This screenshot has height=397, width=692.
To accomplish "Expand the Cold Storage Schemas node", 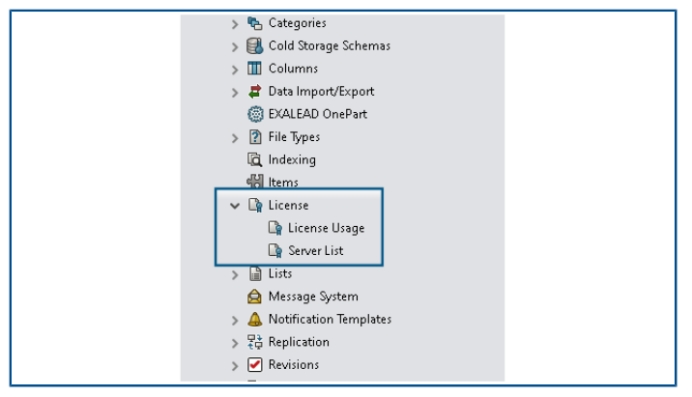I will point(235,47).
